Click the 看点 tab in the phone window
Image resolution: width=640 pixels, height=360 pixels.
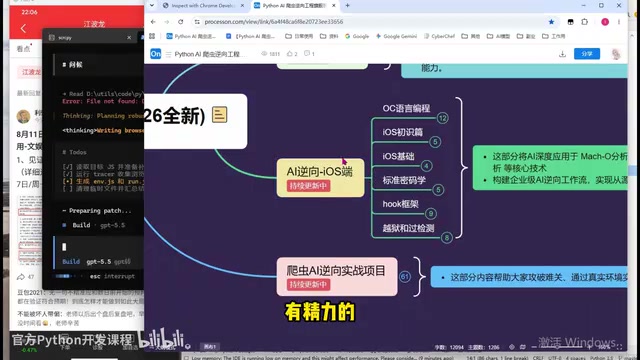pos(23,49)
